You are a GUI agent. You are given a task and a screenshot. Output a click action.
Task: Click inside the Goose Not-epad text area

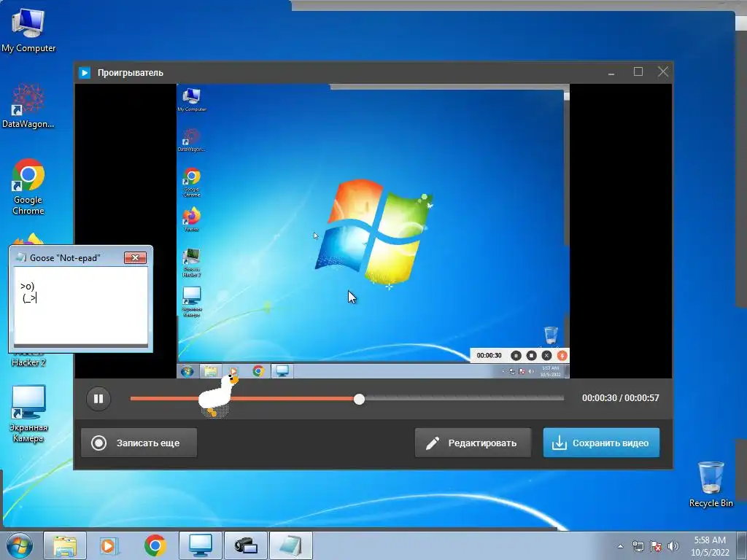coord(80,306)
